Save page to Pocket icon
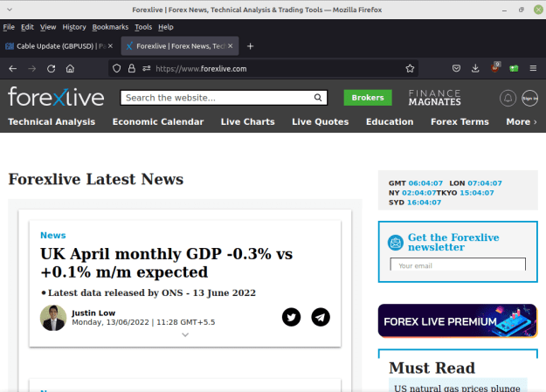The image size is (546, 392). [x=456, y=69]
